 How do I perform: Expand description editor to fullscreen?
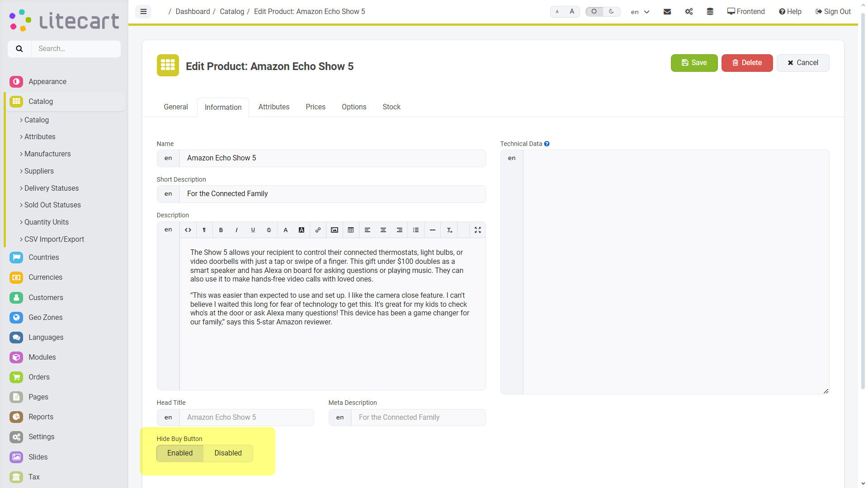coord(477,230)
